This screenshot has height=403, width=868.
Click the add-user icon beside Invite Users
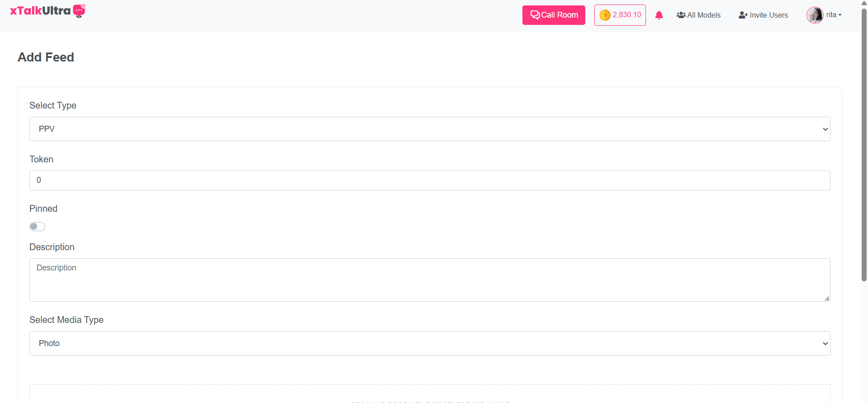tap(743, 15)
